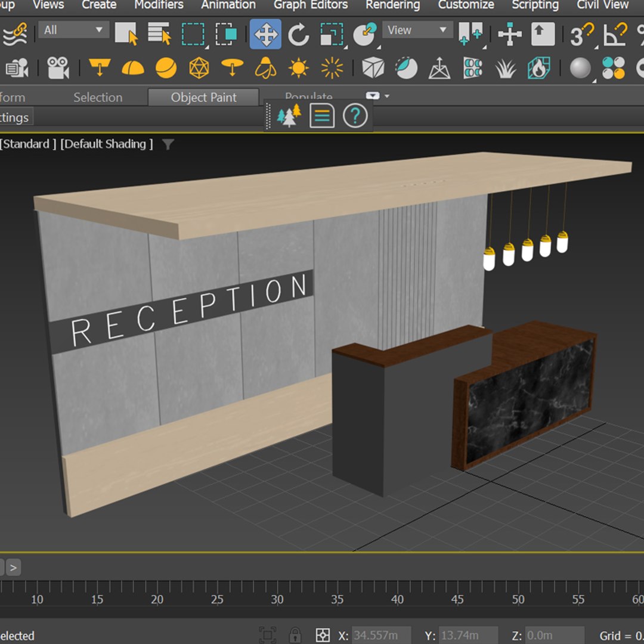Click the trees icon on floating toolbar
The width and height of the screenshot is (644, 644).
coord(289,116)
